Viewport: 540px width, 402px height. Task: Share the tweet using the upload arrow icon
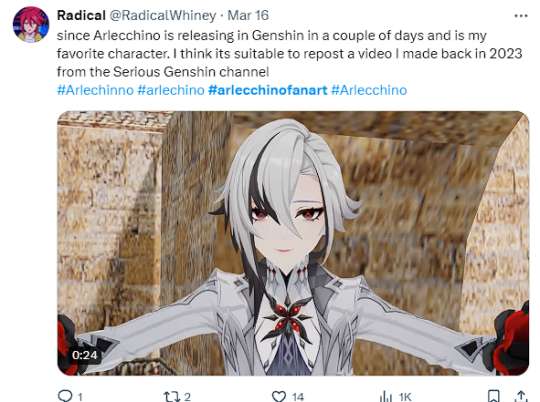(521, 396)
